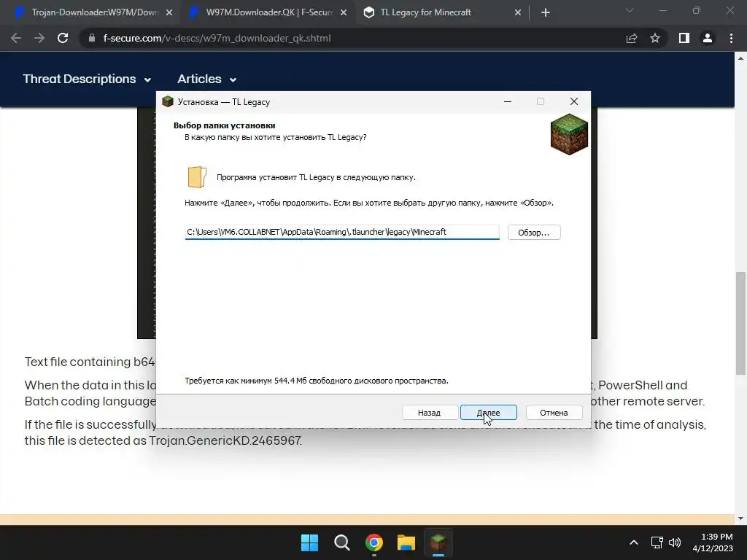The height and width of the screenshot is (560, 747).
Task: Click the Отмена (Cancel) button in installer
Action: 554,413
